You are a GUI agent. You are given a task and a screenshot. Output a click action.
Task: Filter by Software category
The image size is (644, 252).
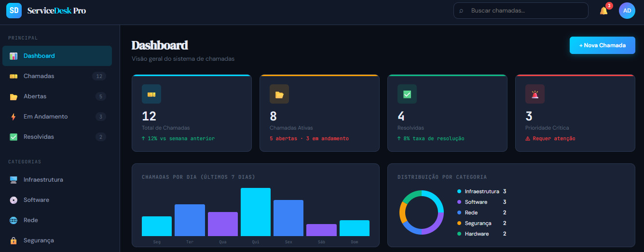(x=57, y=200)
